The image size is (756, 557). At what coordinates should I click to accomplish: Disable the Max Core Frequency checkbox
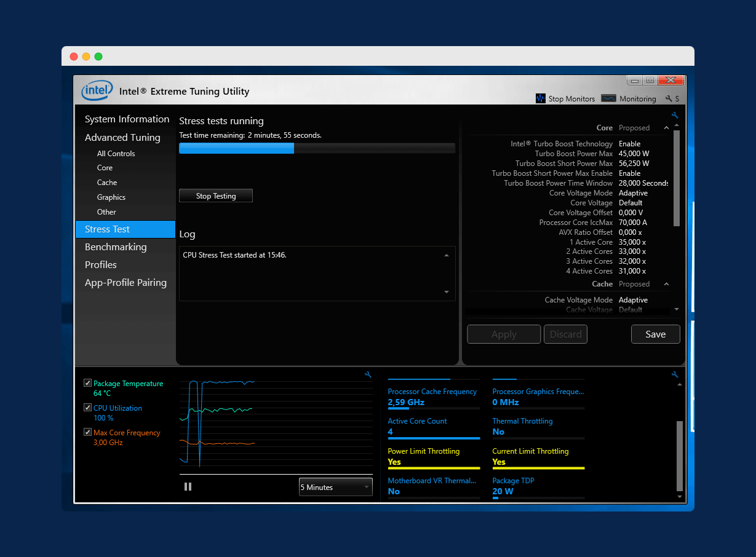click(87, 432)
